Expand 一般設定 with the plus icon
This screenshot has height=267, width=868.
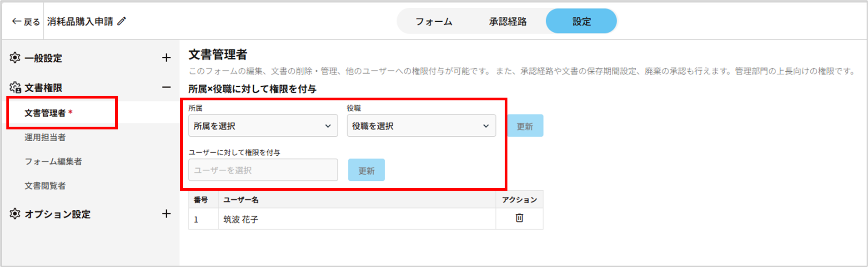(166, 58)
